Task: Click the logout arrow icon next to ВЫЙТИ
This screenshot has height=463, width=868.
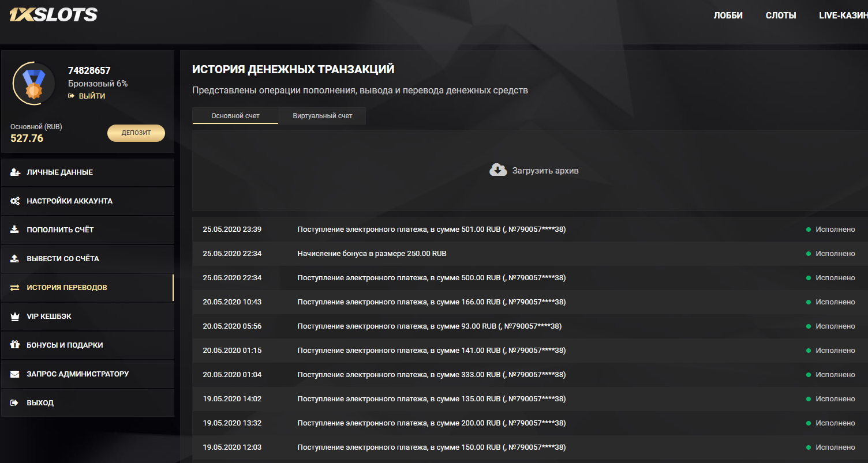Action: 72,96
